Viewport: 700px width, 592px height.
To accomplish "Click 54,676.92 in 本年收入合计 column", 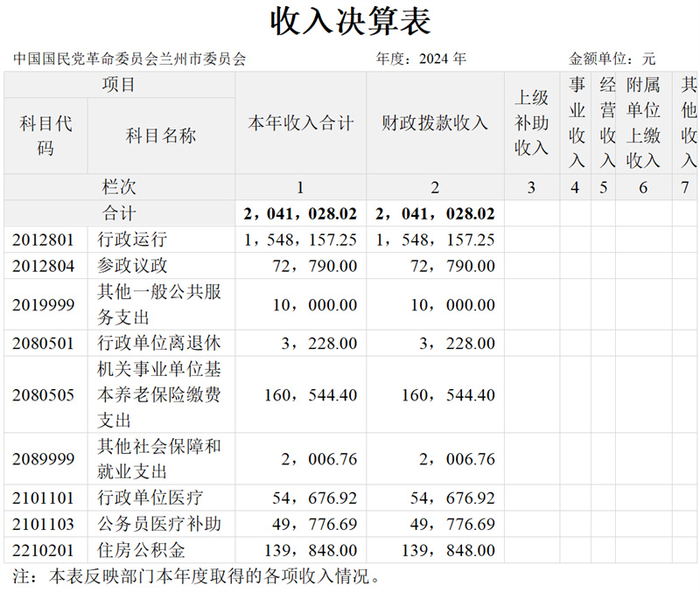I will tap(315, 498).
